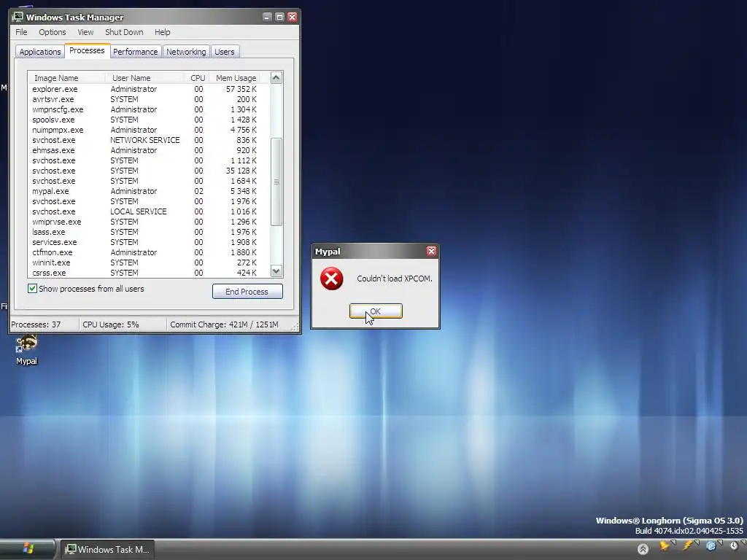Sort by User Name column header
The height and width of the screenshot is (560, 747).
(145, 77)
